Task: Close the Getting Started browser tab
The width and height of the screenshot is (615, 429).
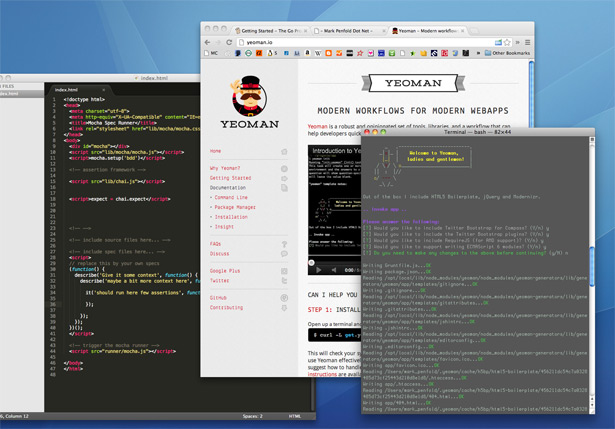Action: pos(306,31)
